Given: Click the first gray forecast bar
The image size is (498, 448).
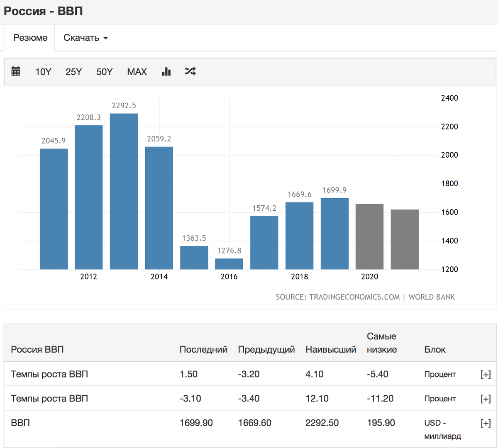Looking at the screenshot, I should [369, 236].
